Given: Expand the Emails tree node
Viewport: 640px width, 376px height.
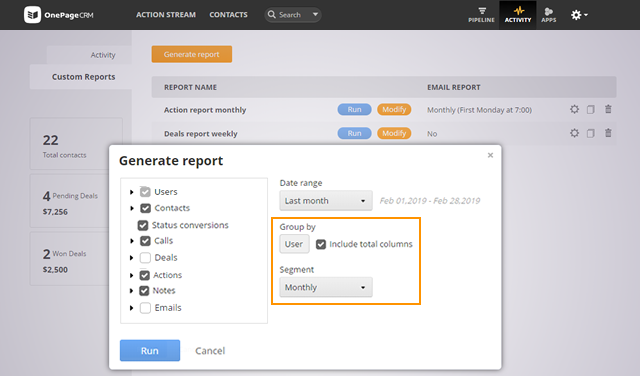Looking at the screenshot, I should pyautogui.click(x=131, y=308).
